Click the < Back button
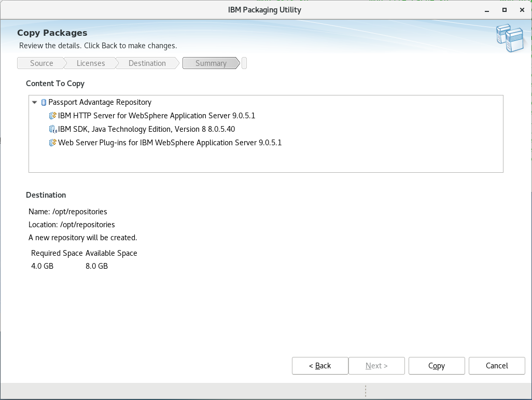The image size is (532, 400). point(320,366)
